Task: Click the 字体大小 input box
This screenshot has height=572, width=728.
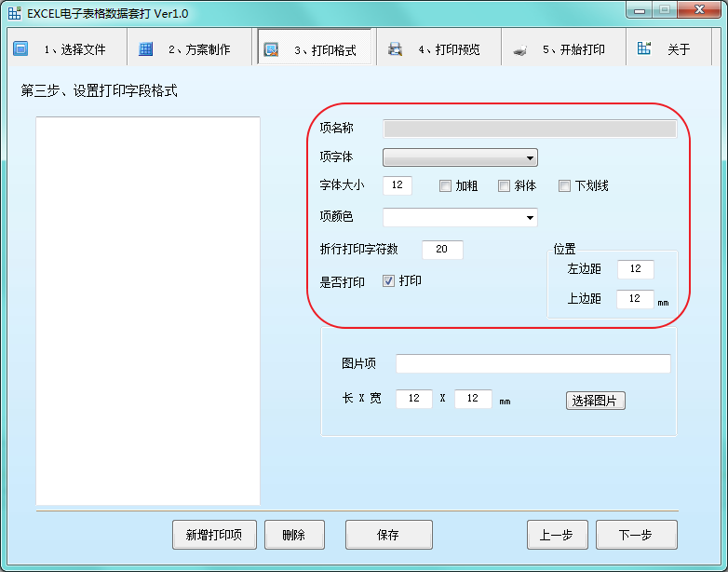Action: click(x=398, y=185)
